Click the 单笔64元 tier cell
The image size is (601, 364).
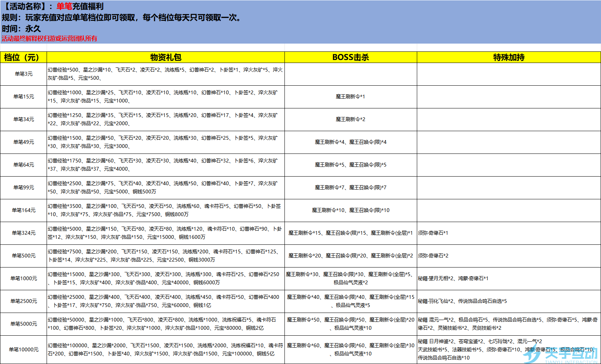click(x=23, y=165)
